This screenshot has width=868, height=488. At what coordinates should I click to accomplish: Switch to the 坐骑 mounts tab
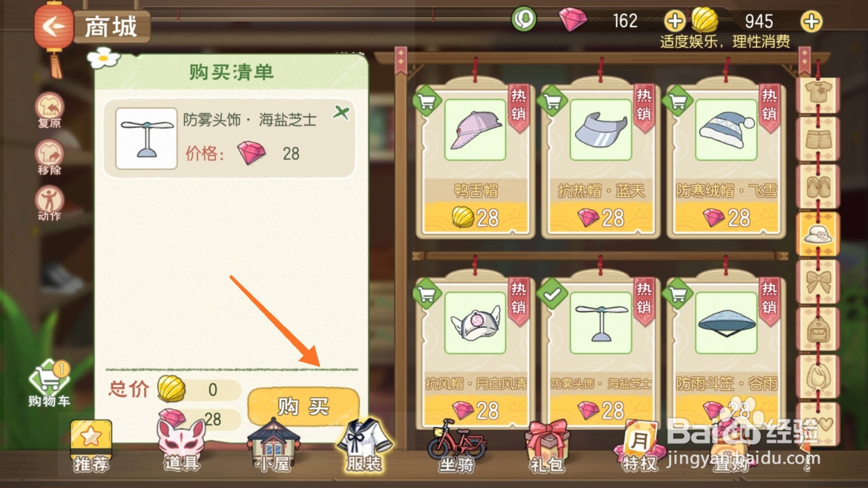pos(457,447)
